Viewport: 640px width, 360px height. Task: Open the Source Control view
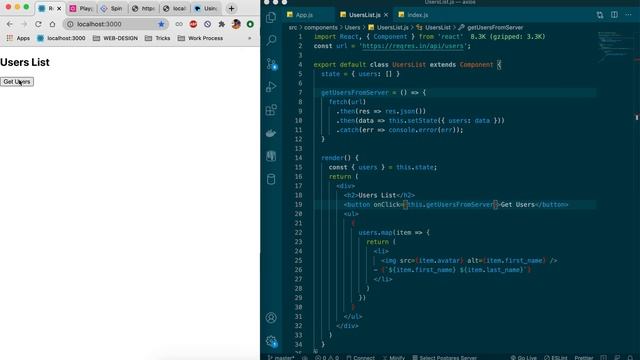point(272,64)
